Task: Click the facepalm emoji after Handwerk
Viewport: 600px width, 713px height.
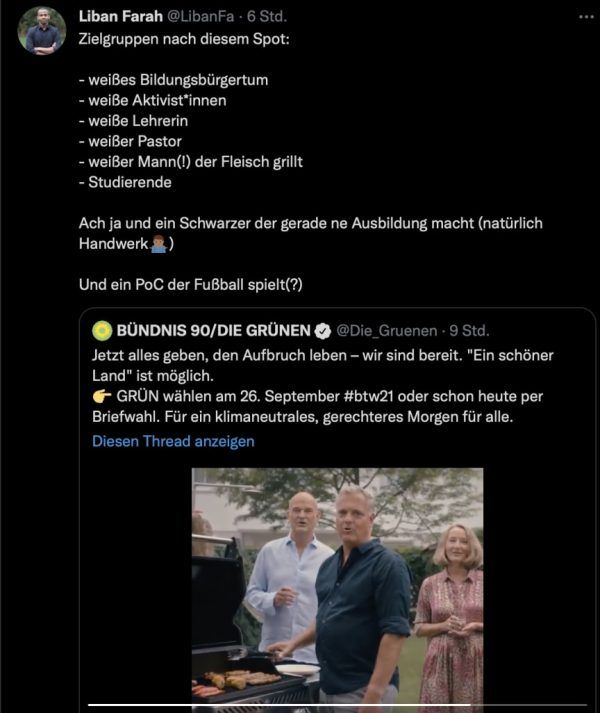Action: (158, 244)
